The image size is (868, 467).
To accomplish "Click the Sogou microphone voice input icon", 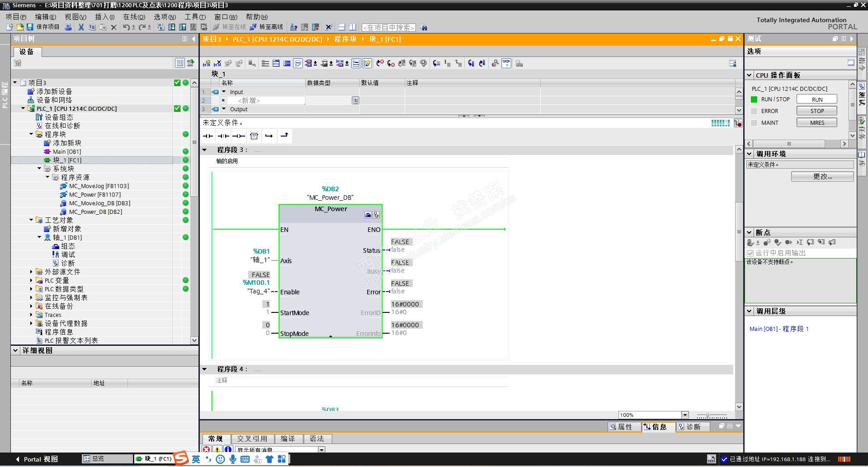I will click(233, 459).
